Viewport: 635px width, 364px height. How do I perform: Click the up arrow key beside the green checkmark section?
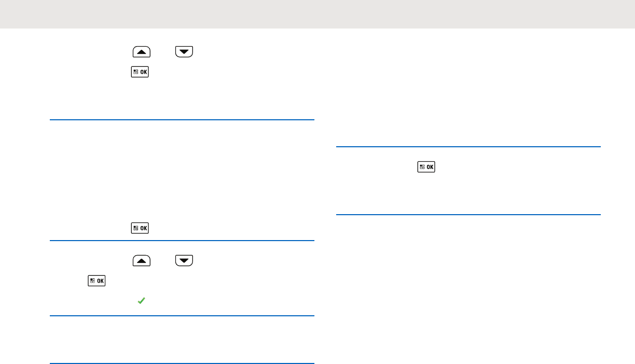click(142, 260)
